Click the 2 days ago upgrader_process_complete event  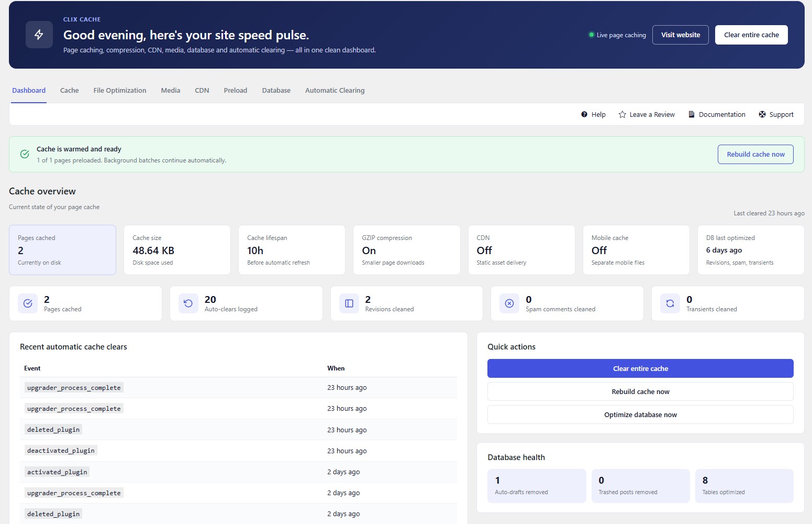tap(238, 493)
